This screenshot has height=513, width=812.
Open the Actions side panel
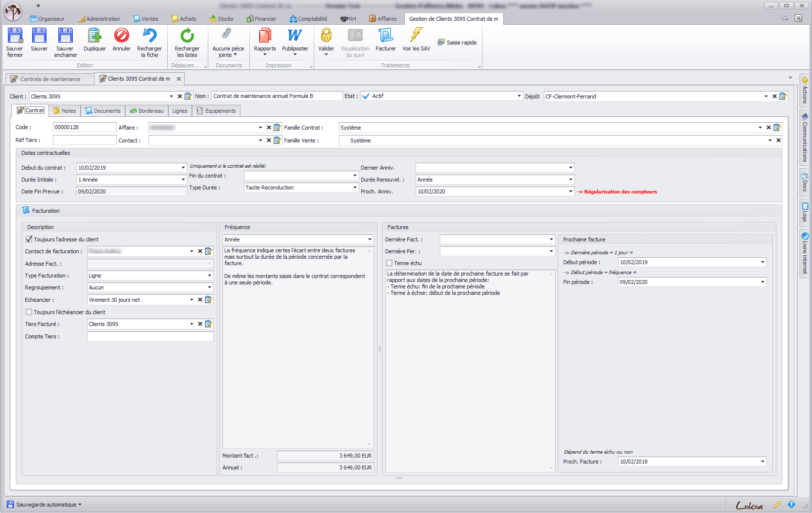[x=805, y=90]
